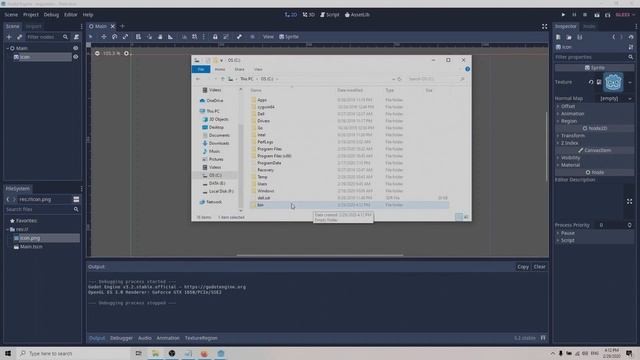Open Texture property dropdown arrow

click(x=630, y=82)
